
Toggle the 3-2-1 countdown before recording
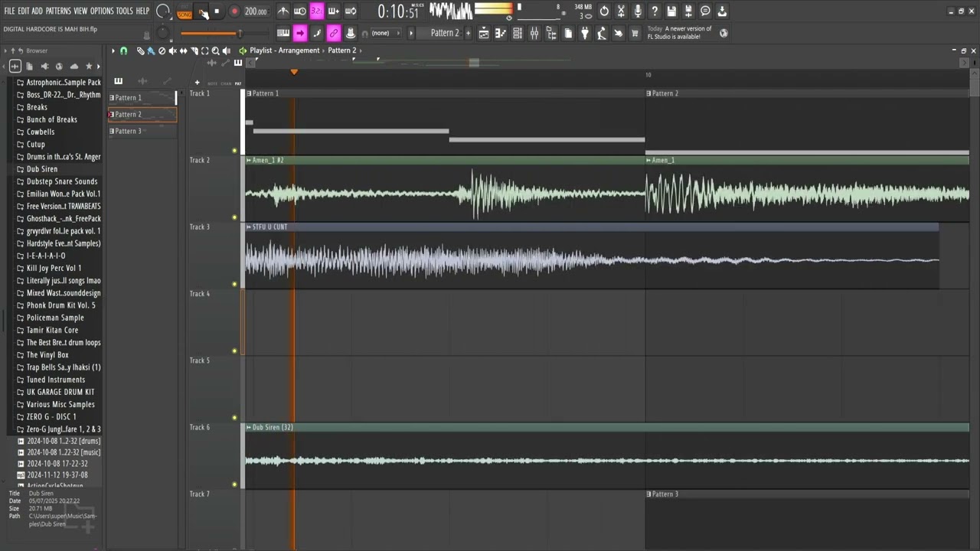[x=317, y=11]
